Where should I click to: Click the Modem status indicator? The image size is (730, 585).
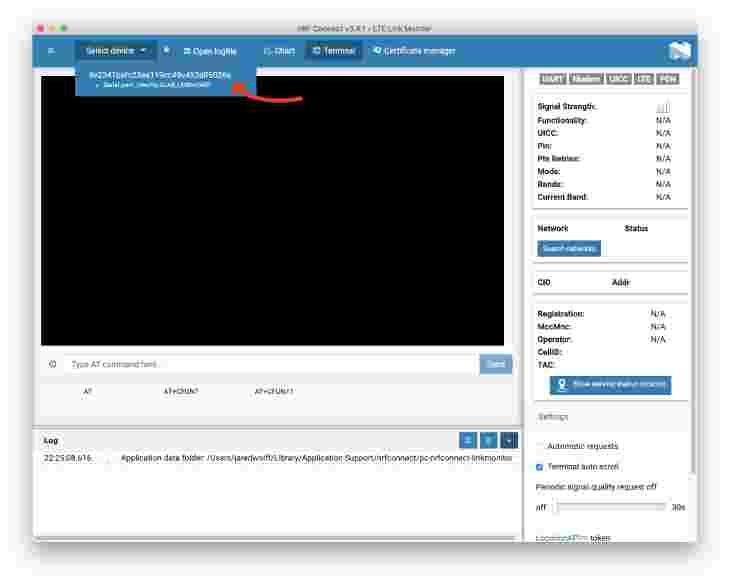(x=586, y=79)
